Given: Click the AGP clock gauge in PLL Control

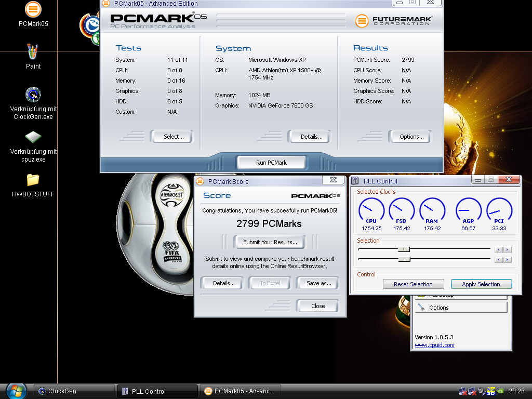Looking at the screenshot, I should [468, 211].
